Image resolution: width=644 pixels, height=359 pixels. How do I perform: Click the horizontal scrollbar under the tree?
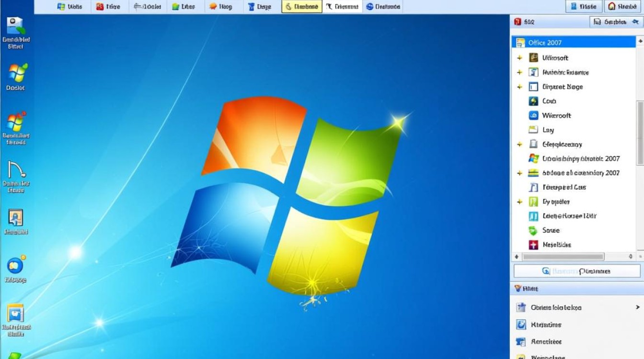[x=563, y=257]
